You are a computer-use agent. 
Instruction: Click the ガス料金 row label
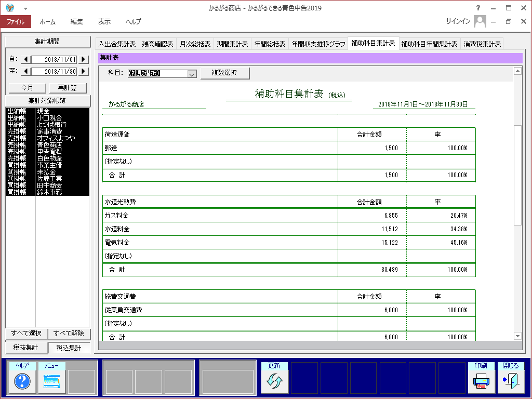116,216
